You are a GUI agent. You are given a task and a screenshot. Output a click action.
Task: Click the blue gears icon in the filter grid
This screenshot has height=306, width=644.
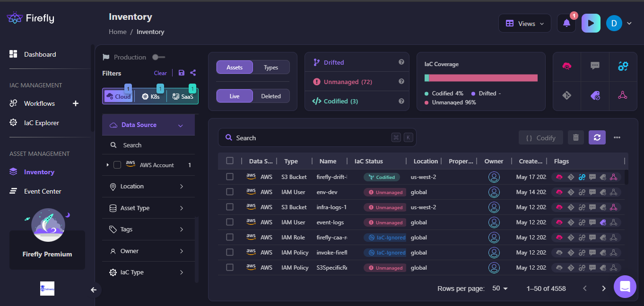pyautogui.click(x=623, y=66)
